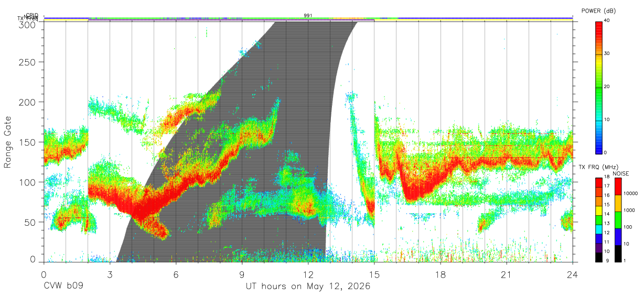644x297 pixels.
Task: Click the 10 tick on the POWER colorbar
Action: click(608, 119)
